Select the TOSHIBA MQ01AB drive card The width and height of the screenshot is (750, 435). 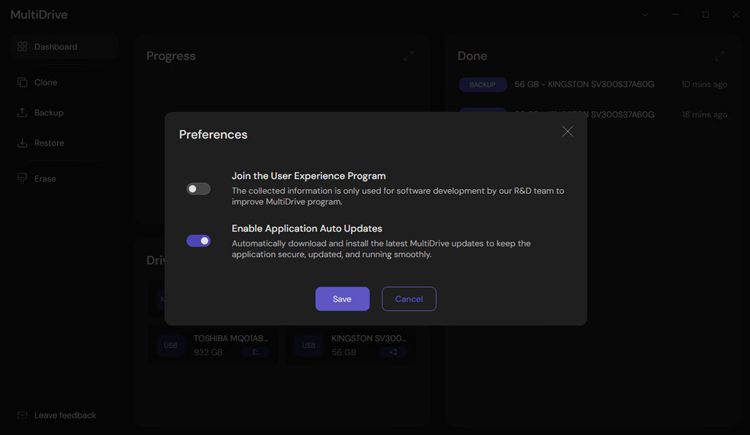[213, 345]
